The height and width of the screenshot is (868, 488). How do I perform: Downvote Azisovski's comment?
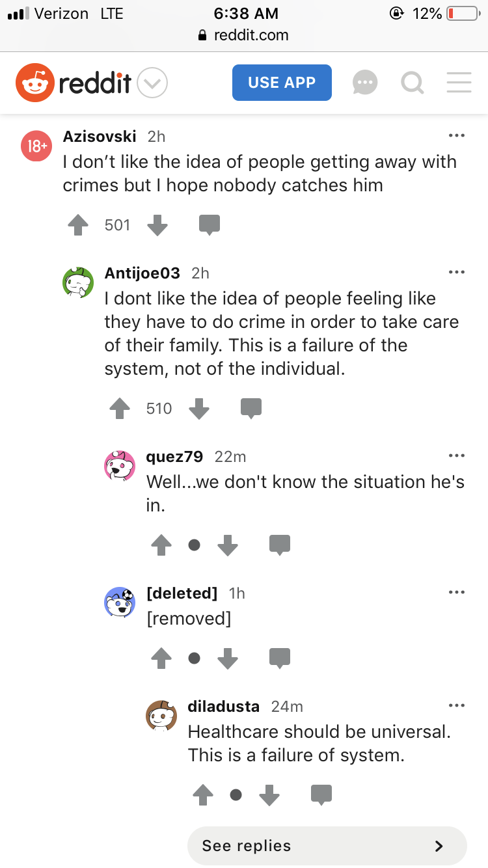pyautogui.click(x=157, y=225)
